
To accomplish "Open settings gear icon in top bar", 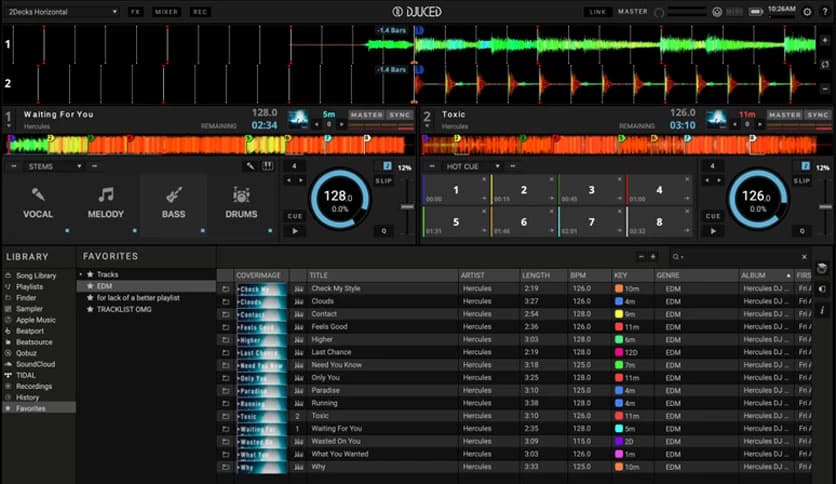I will point(807,12).
